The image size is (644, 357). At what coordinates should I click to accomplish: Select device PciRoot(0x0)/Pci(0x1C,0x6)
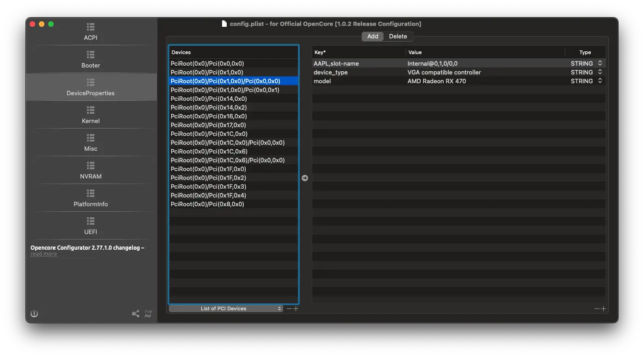pos(234,151)
